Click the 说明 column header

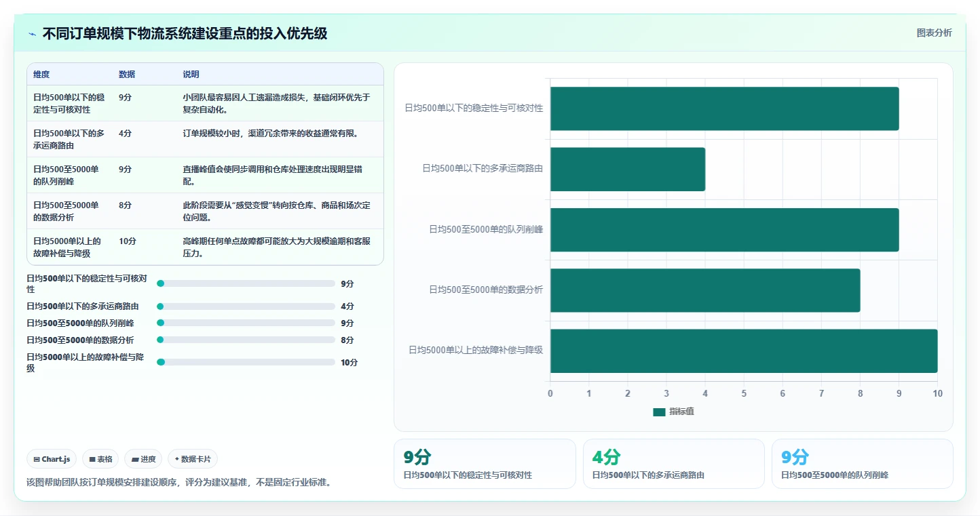tap(191, 75)
